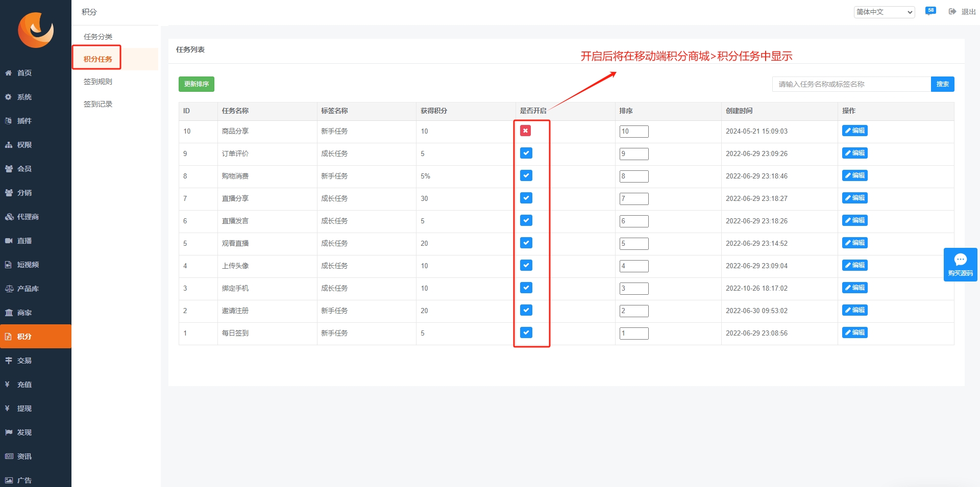Screen dimensions: 980x487
Task: Click the 5% points value cell
Action: click(x=425, y=176)
